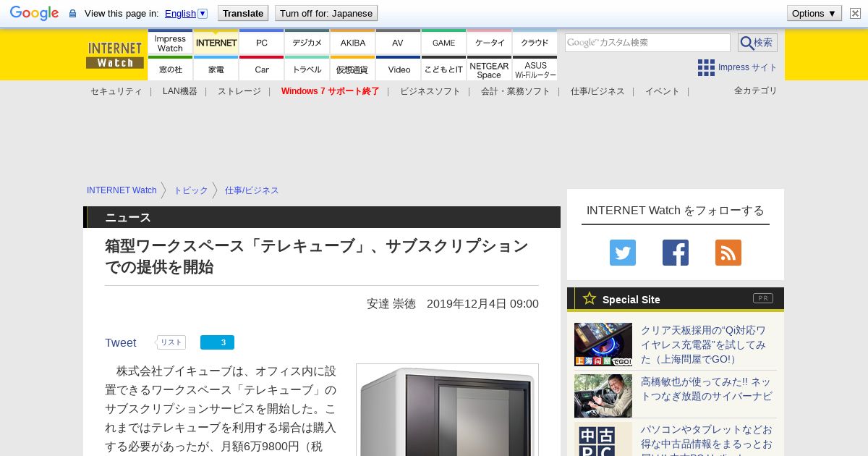Open the クラウド tab

tap(535, 43)
